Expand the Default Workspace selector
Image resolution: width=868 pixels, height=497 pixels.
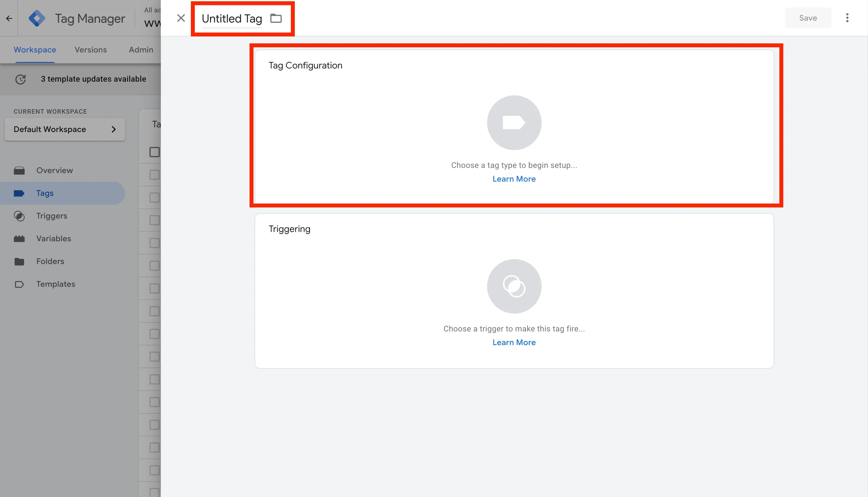[65, 129]
